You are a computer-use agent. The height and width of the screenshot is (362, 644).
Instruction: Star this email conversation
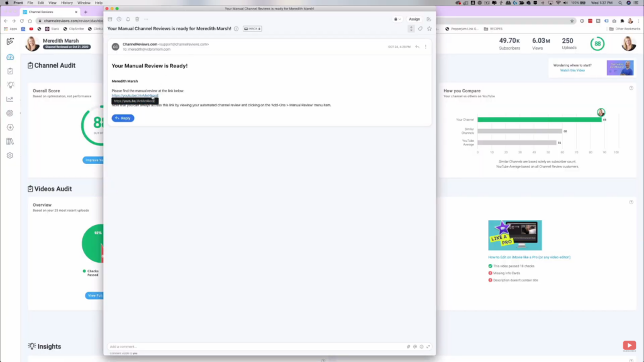point(429,29)
